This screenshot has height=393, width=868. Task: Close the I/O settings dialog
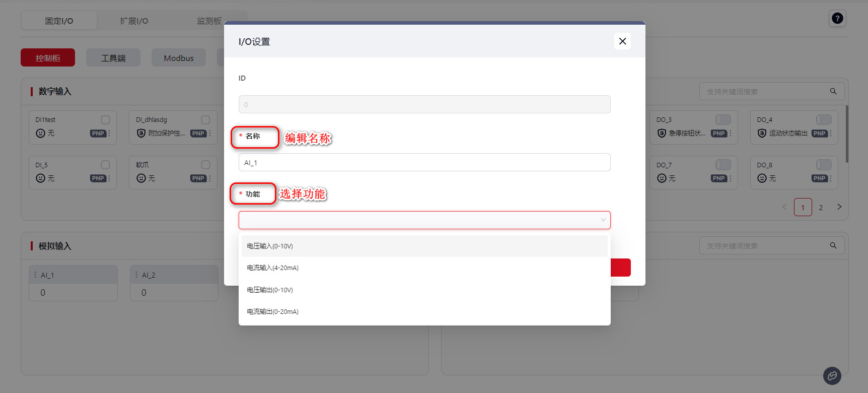[622, 41]
